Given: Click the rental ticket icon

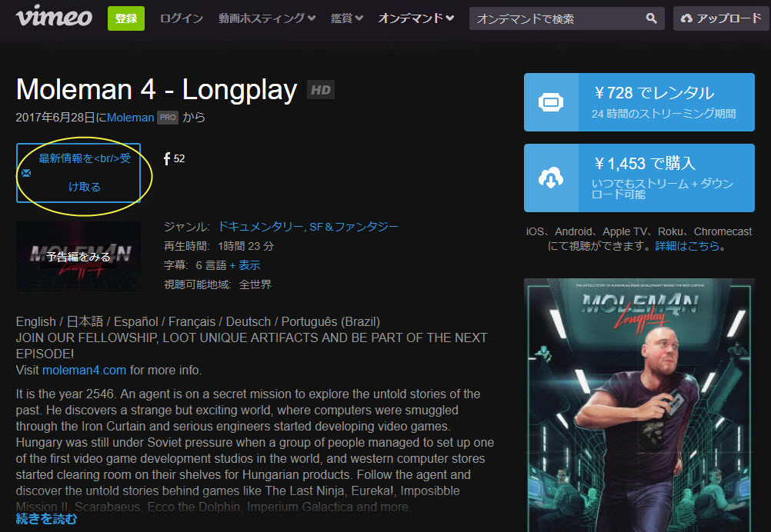Looking at the screenshot, I should pos(551,102).
